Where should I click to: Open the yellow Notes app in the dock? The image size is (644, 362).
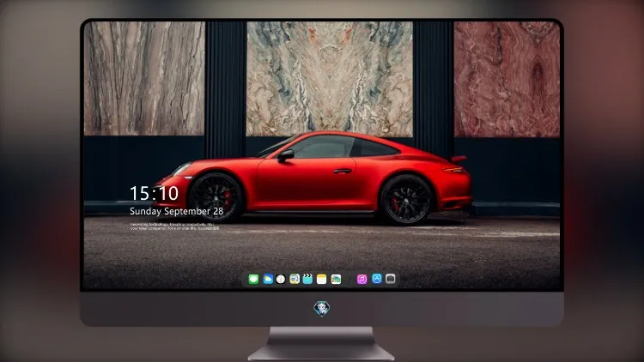pos(322,279)
